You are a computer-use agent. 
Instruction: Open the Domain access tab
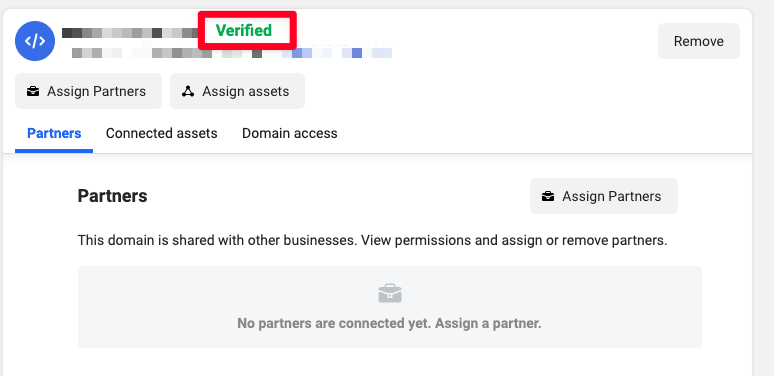[x=290, y=133]
